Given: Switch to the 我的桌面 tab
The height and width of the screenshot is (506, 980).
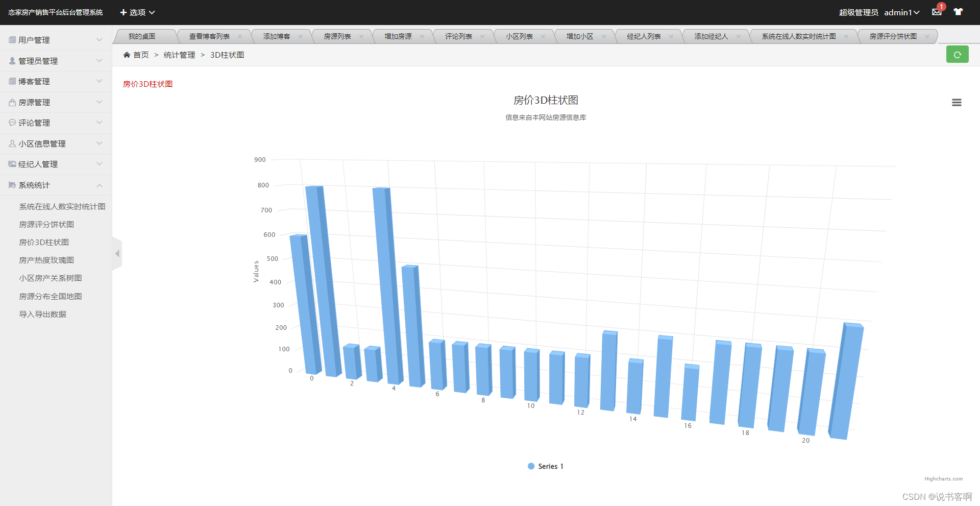Looking at the screenshot, I should coord(142,36).
